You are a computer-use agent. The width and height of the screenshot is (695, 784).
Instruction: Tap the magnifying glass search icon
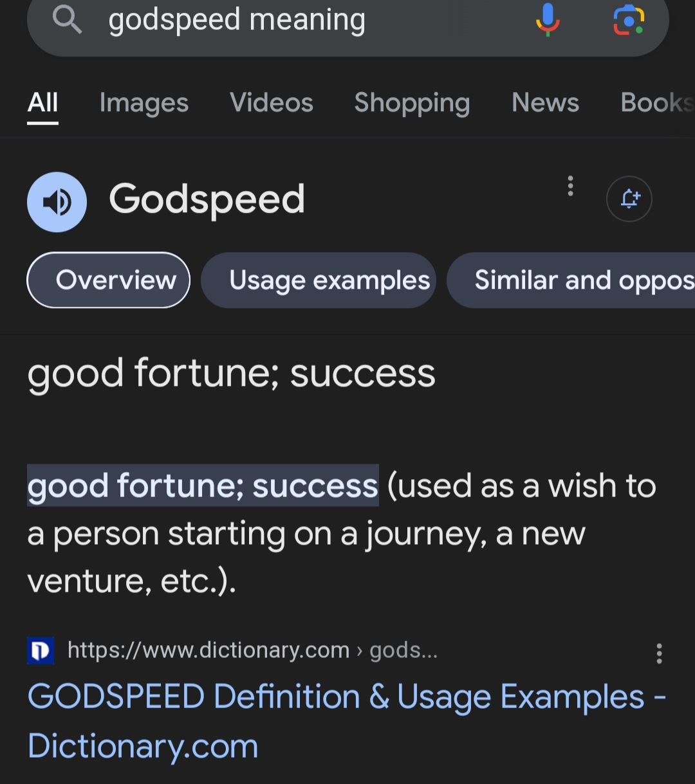(x=67, y=20)
